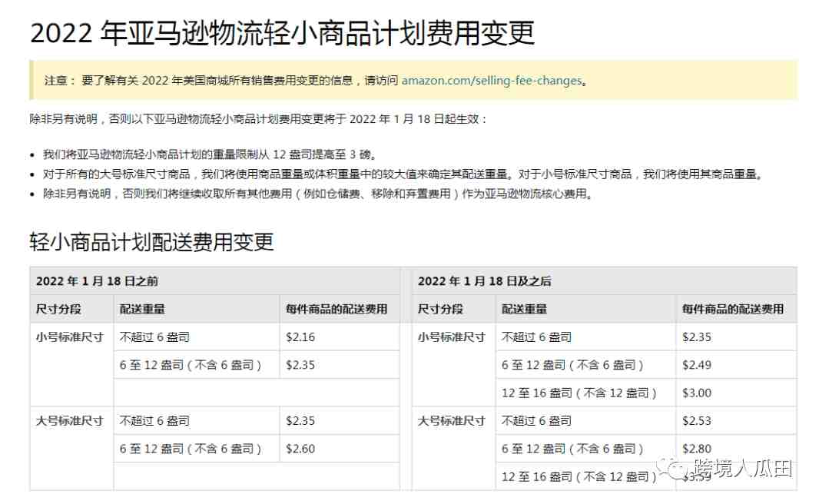Click "每件商品的配送费用" header in the 及之后 table

click(x=733, y=309)
